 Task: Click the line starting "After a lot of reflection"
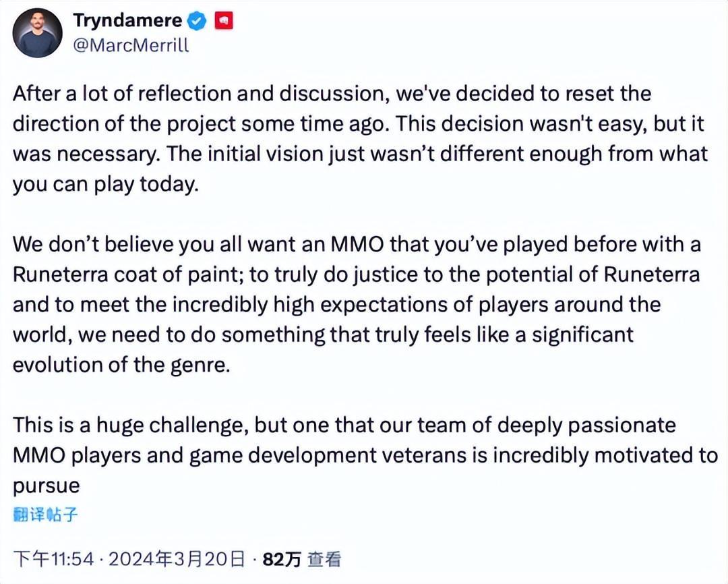332,93
